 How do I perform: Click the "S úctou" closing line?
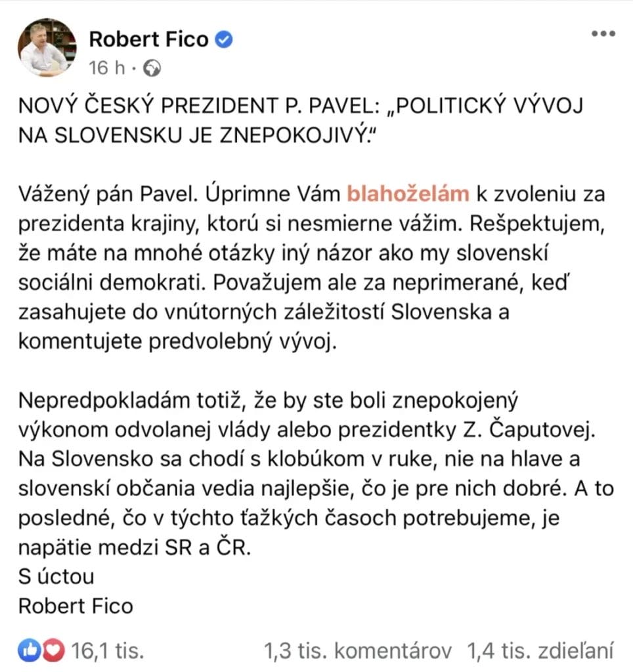point(56,576)
